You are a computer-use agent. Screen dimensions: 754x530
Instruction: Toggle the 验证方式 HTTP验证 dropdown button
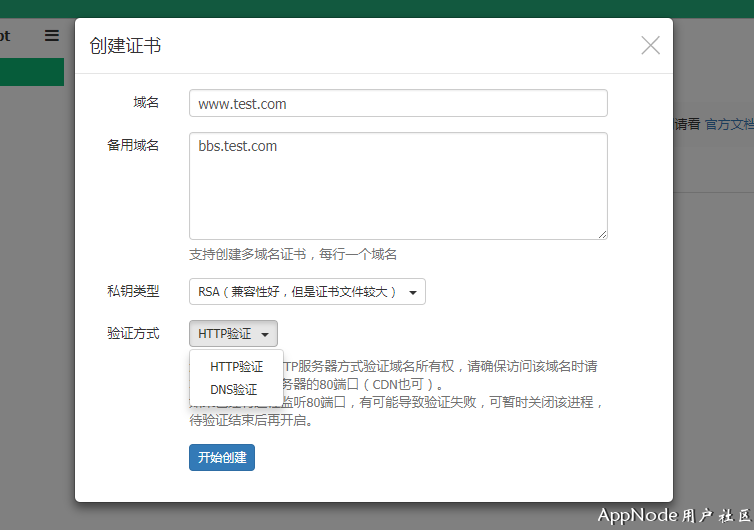coord(233,334)
